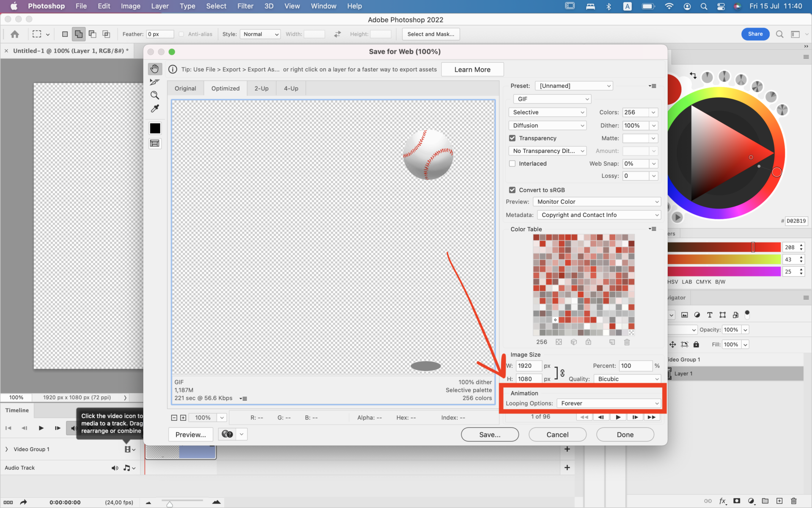812x508 pixels.
Task: Uncheck Convert to sRGB
Action: pyautogui.click(x=513, y=190)
